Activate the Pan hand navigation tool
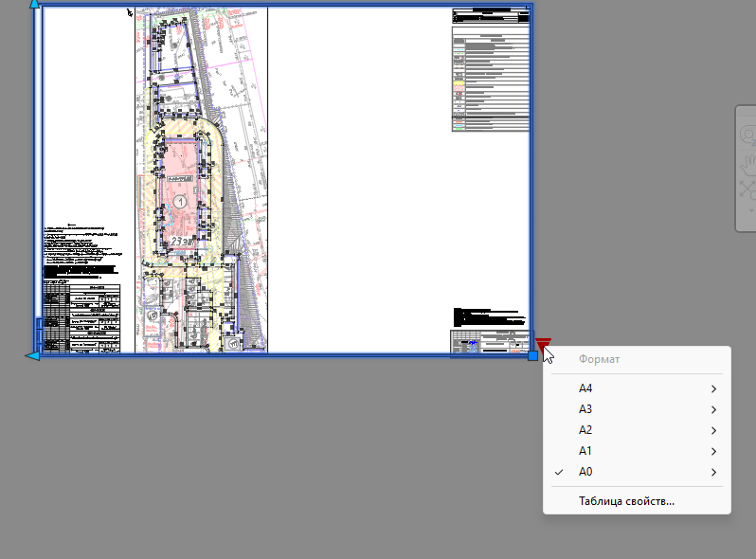Screen dimensions: 756x559 747,165
